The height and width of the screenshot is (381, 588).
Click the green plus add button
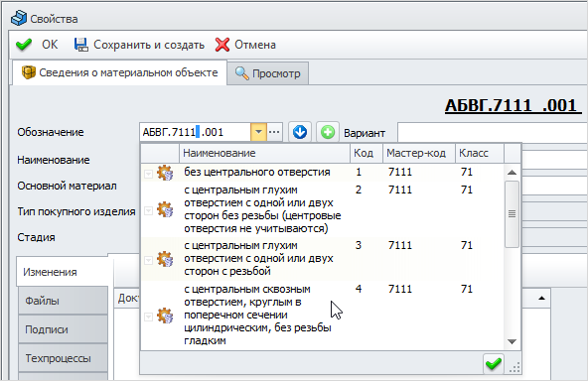[x=328, y=132]
